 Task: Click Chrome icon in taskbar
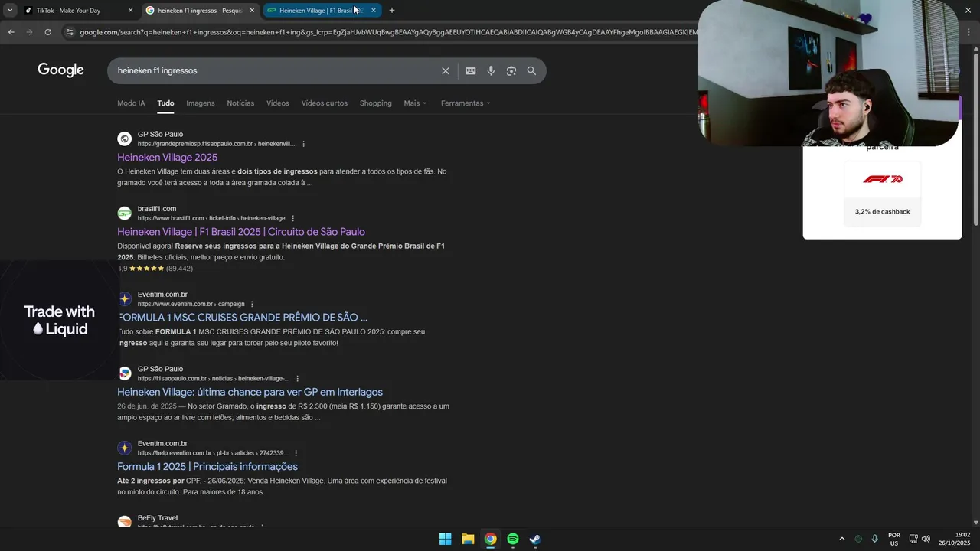click(x=490, y=539)
